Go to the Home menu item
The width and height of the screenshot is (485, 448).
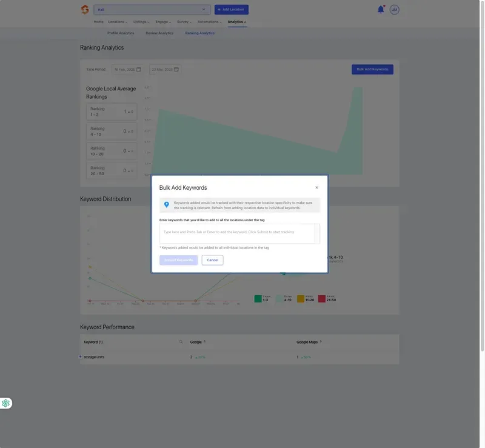[98, 22]
